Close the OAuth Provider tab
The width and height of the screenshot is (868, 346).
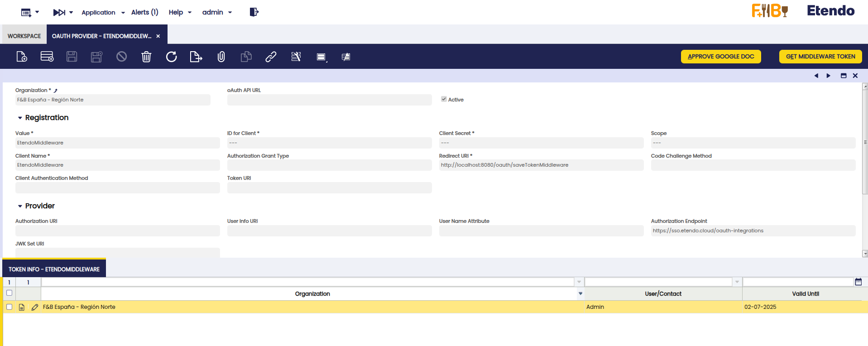click(x=158, y=36)
